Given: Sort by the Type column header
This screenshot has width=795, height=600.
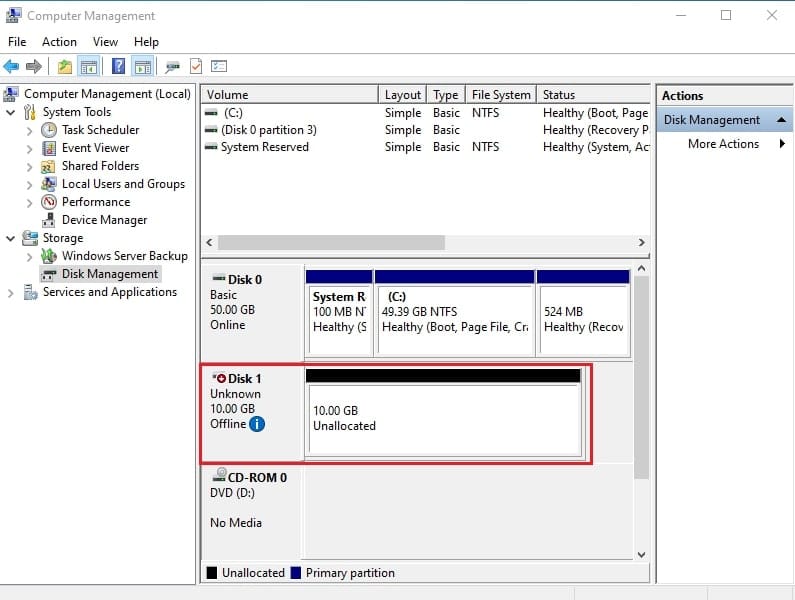Looking at the screenshot, I should coord(446,95).
